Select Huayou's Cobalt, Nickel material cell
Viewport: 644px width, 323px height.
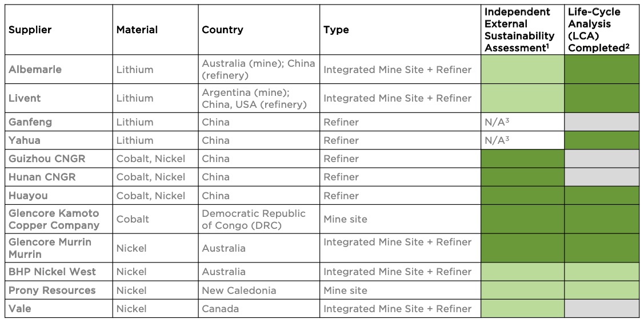coord(155,196)
